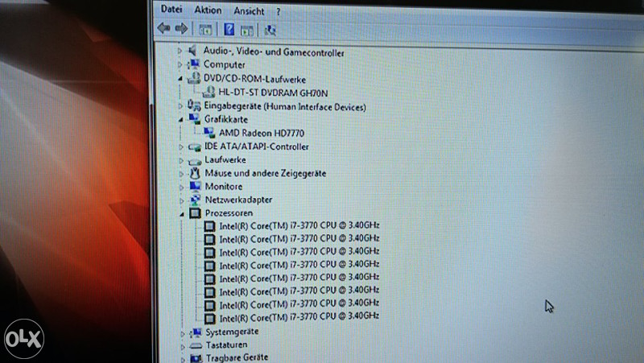Click the Forward arrow toolbar icon
The height and width of the screenshot is (363, 644).
[181, 28]
